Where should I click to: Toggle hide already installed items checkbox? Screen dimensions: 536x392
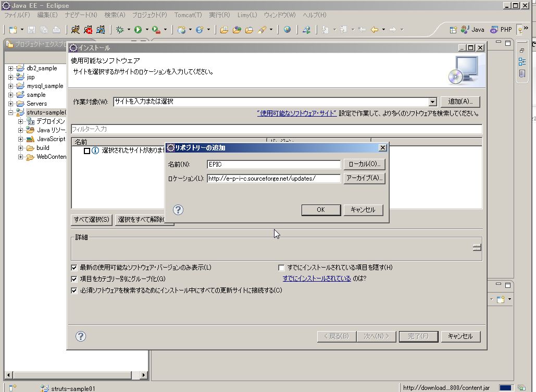point(281,268)
